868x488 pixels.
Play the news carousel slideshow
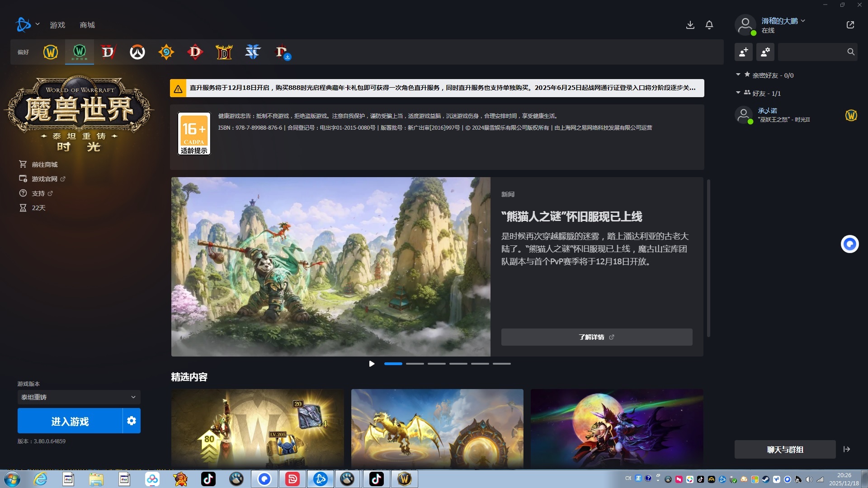372,364
